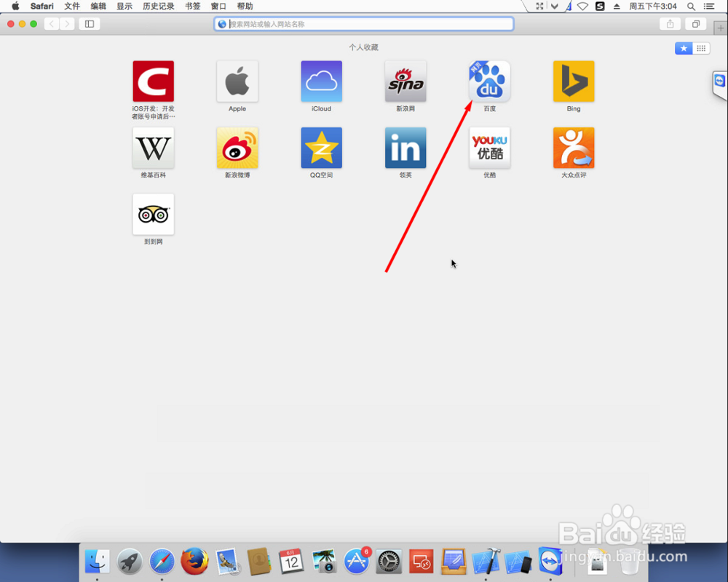
Task: Open the Baidu (百度) favorite
Action: [489, 81]
